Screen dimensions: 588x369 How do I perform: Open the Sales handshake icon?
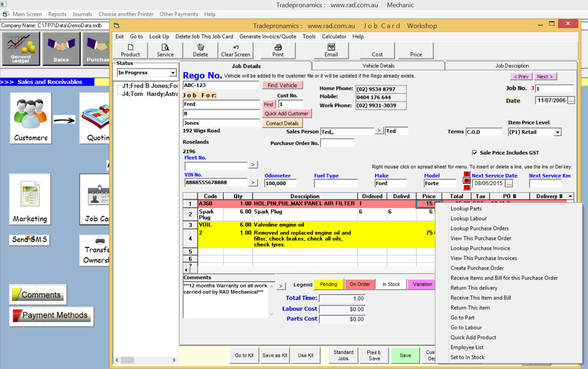point(61,48)
